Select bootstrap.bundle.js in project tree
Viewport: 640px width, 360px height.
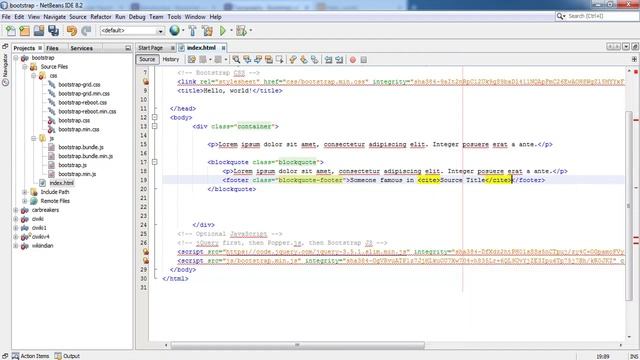tap(81, 147)
